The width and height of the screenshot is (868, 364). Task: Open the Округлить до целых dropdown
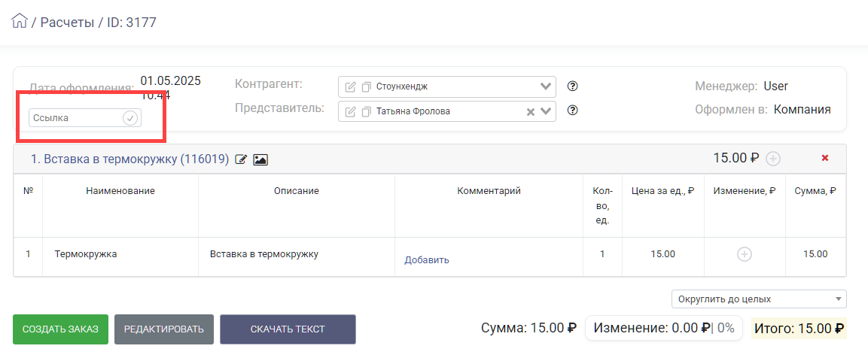(x=759, y=299)
